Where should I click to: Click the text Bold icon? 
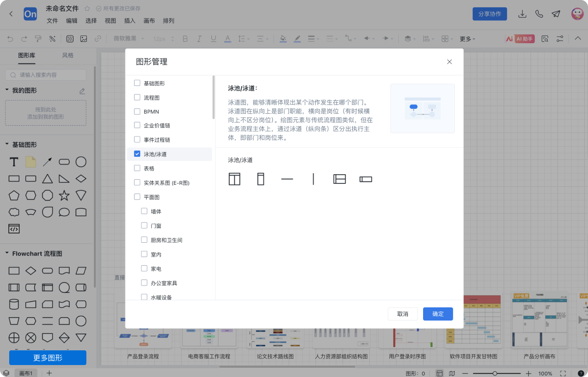tap(185, 39)
